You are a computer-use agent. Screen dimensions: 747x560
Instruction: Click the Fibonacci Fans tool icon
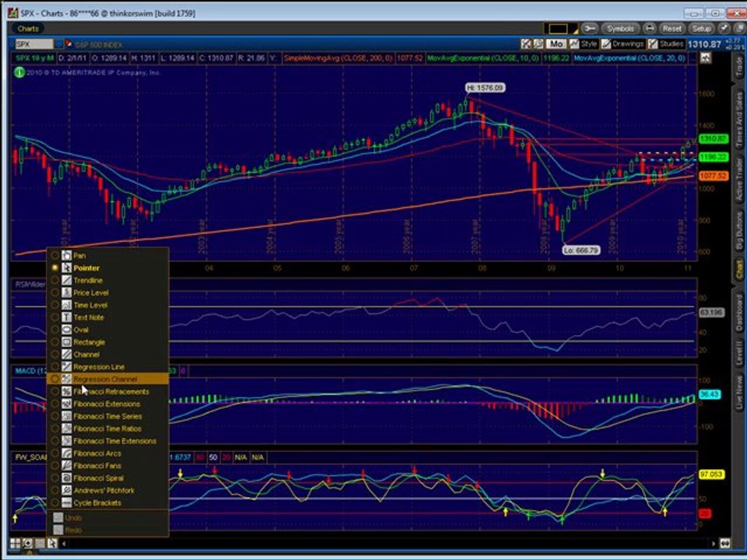tap(66, 466)
